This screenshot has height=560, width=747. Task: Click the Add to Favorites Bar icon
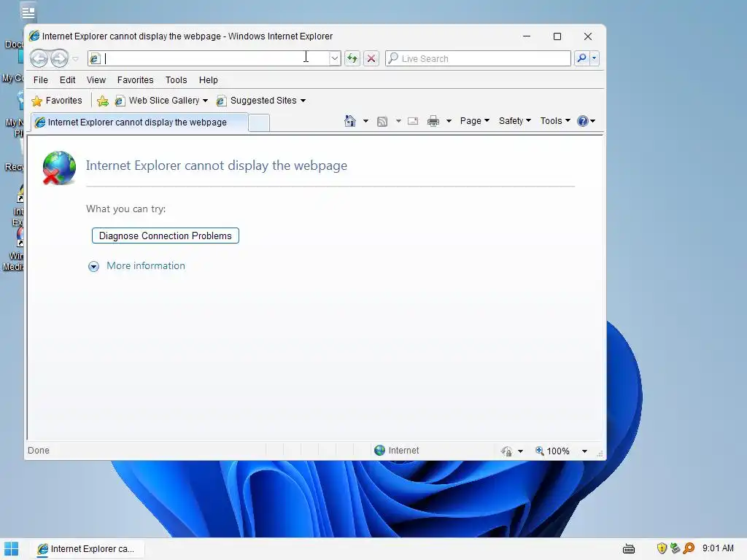point(102,101)
